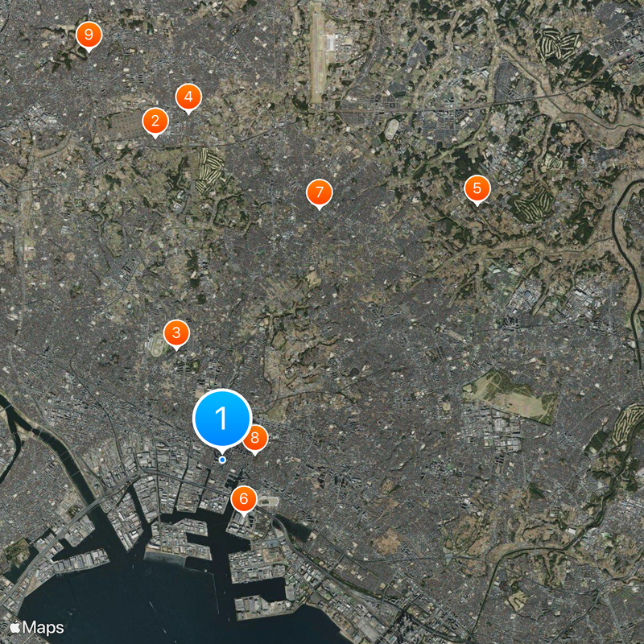This screenshot has height=644, width=644.
Task: Select orange pin 3 beside the racetrack
Action: click(176, 333)
